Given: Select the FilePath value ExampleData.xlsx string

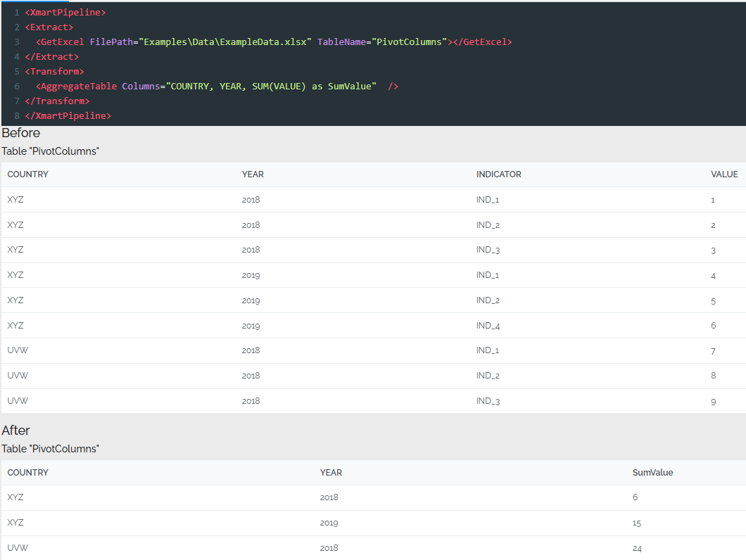Looking at the screenshot, I should click(225, 42).
